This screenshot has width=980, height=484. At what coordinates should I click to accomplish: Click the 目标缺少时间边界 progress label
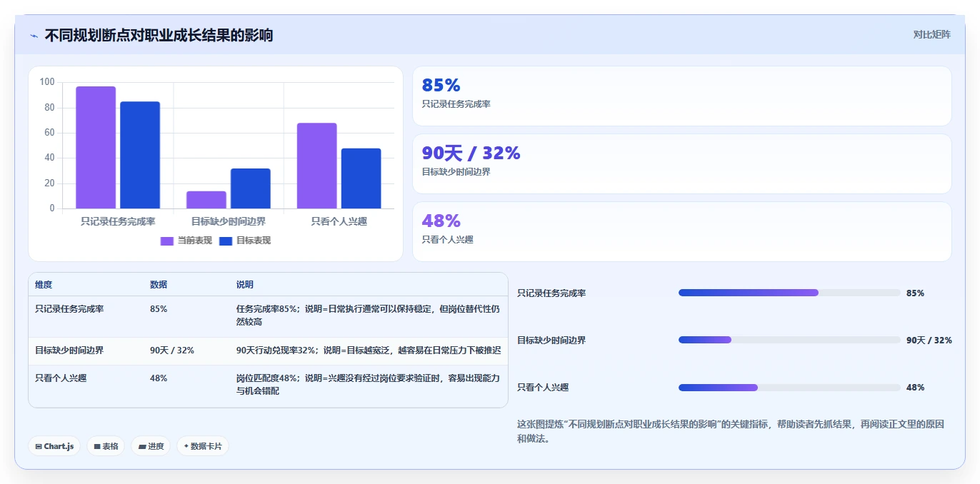pyautogui.click(x=551, y=341)
